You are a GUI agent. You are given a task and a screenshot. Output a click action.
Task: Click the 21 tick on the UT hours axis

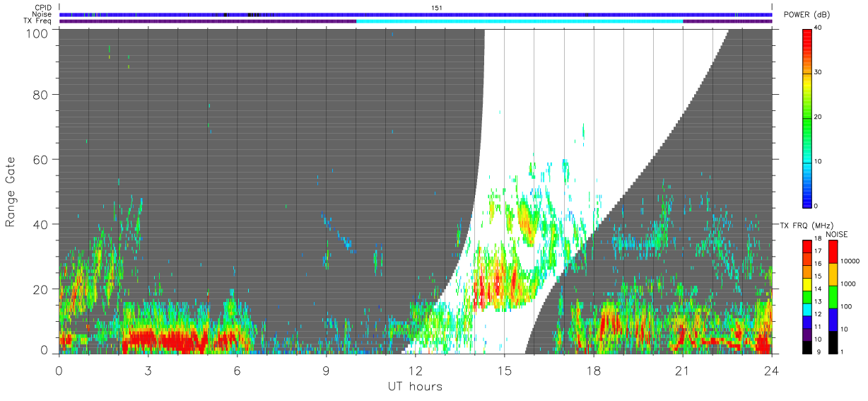[682, 371]
